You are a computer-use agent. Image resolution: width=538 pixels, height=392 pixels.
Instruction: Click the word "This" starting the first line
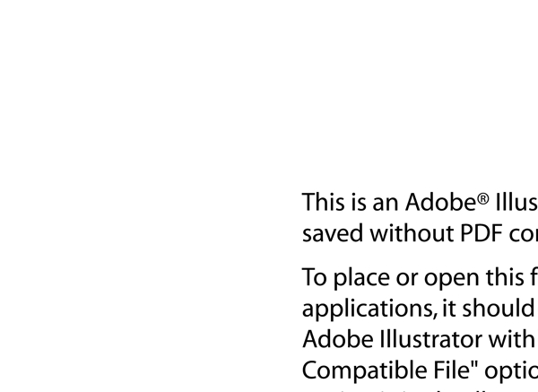(325, 202)
